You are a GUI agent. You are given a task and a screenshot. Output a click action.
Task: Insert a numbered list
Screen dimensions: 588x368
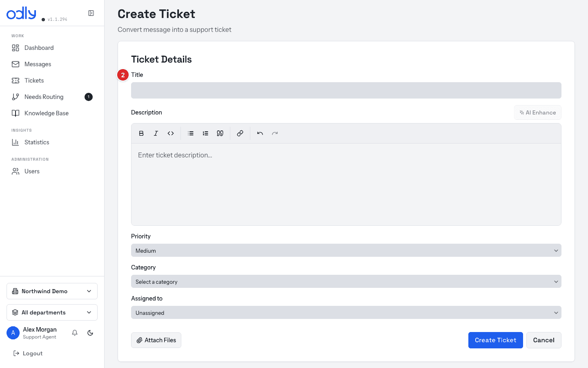205,133
